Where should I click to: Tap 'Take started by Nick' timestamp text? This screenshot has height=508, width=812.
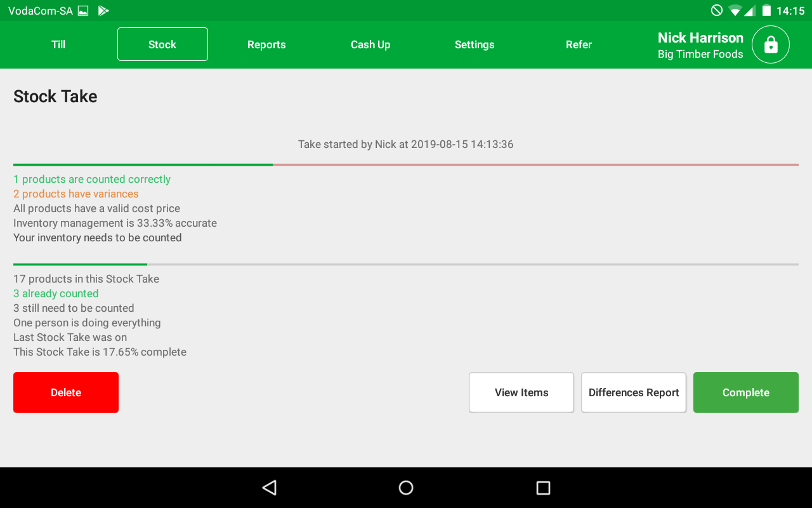click(x=406, y=144)
